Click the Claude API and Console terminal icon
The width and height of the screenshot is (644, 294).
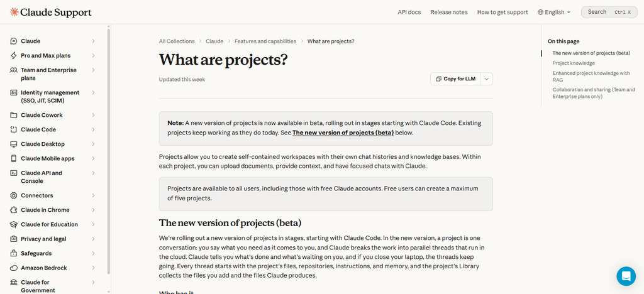14,173
